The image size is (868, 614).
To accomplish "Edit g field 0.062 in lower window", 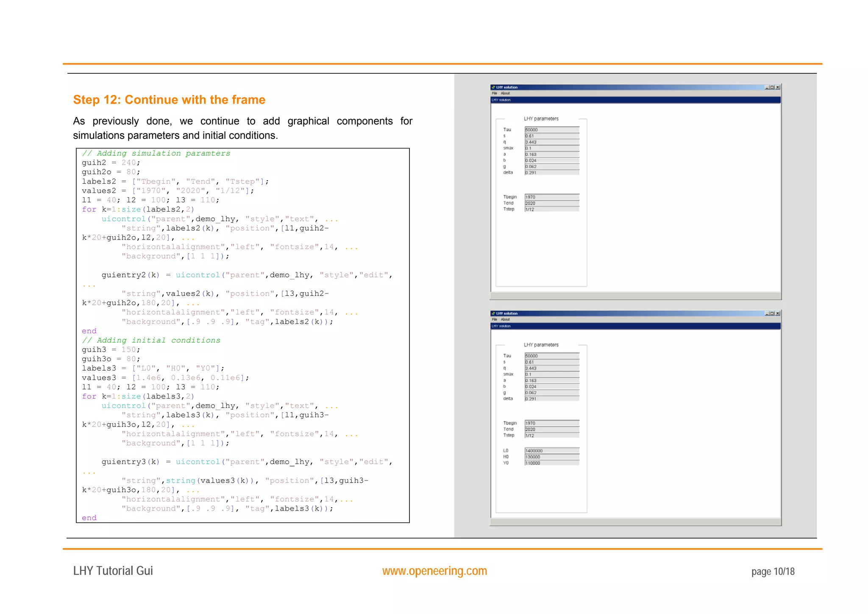I will click(x=552, y=392).
